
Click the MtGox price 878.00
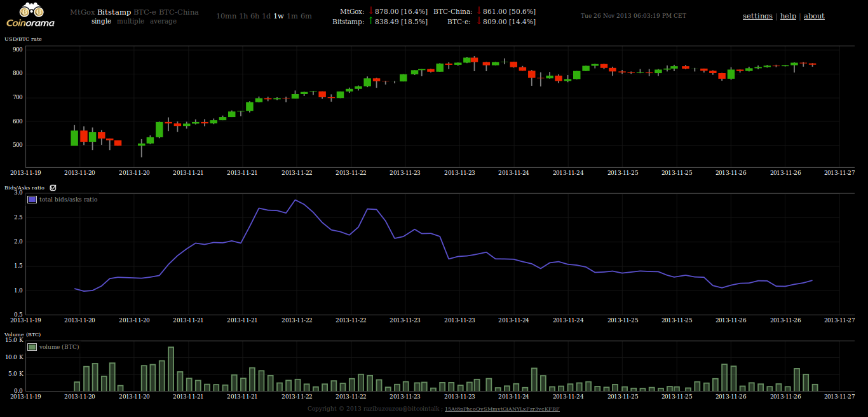pos(386,11)
